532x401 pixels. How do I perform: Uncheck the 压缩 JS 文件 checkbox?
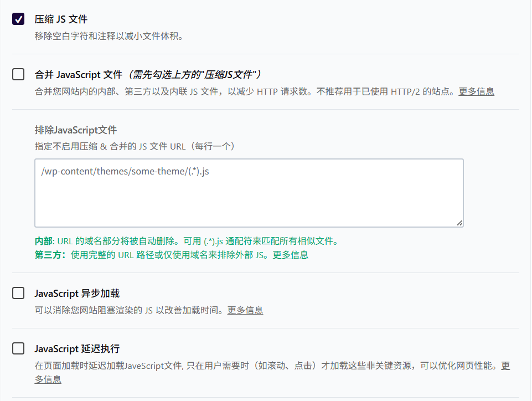(18, 19)
